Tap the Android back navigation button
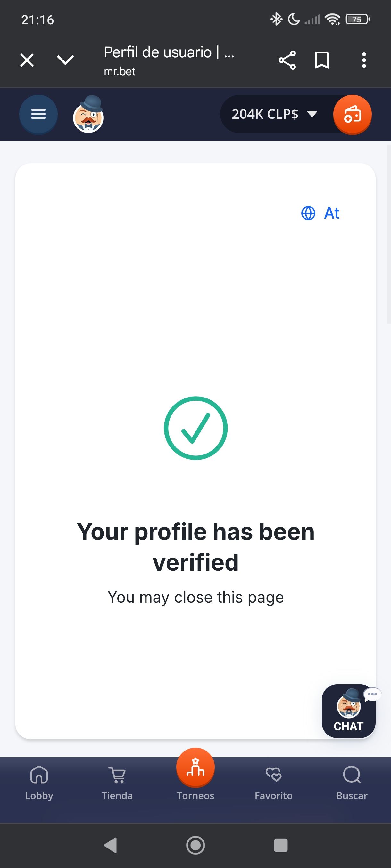This screenshot has width=391, height=868. (111, 845)
